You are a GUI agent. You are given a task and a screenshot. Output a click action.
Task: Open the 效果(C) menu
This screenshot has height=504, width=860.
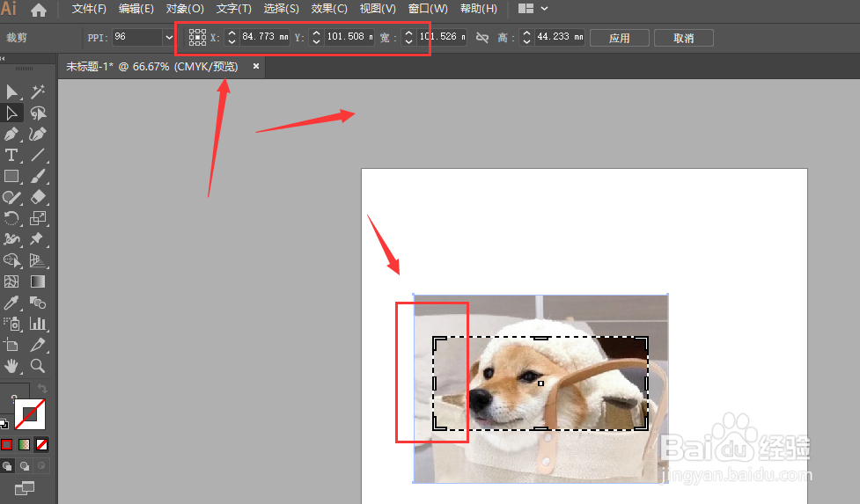329,9
